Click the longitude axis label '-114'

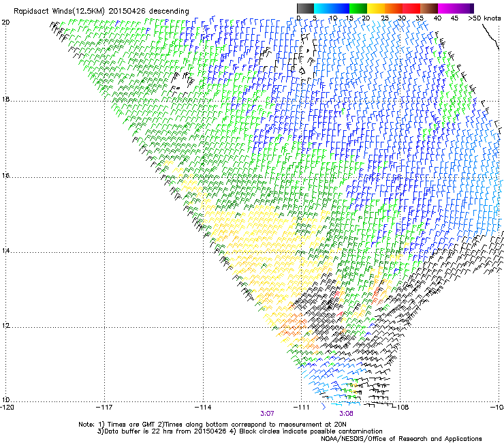tap(203, 408)
